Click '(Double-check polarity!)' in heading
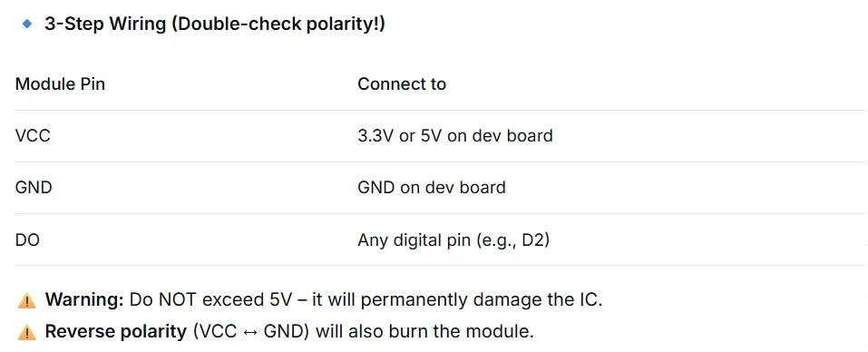 [278, 24]
